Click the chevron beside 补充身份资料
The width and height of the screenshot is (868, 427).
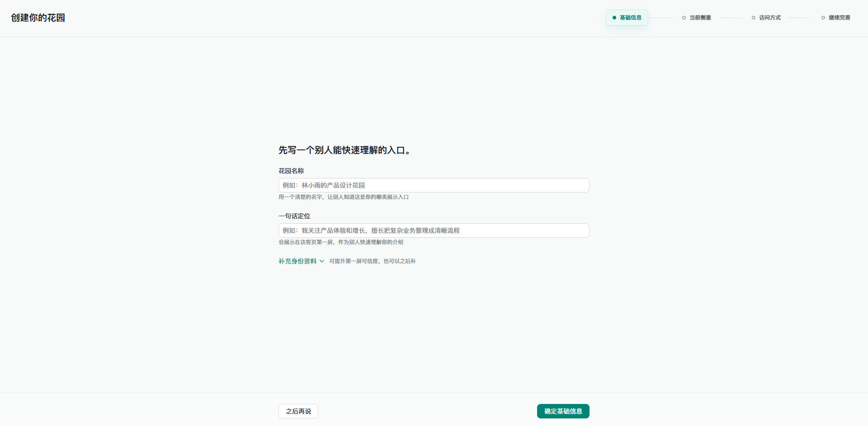click(322, 261)
